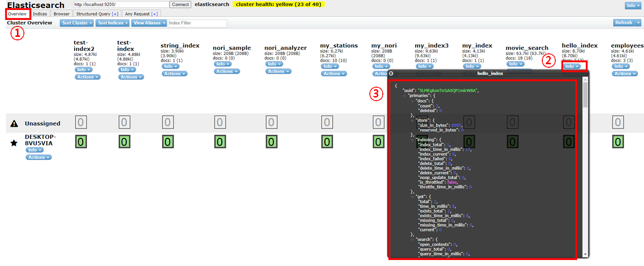The width and height of the screenshot is (644, 266).
Task: Select unassigned shard 0 of my_stations
Action: 327,122
